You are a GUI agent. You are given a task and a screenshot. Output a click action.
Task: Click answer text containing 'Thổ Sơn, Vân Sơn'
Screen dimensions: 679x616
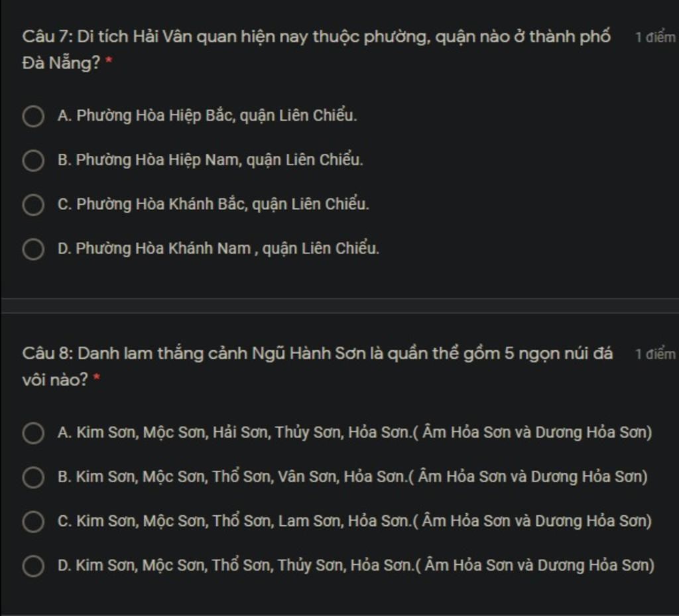[353, 477]
